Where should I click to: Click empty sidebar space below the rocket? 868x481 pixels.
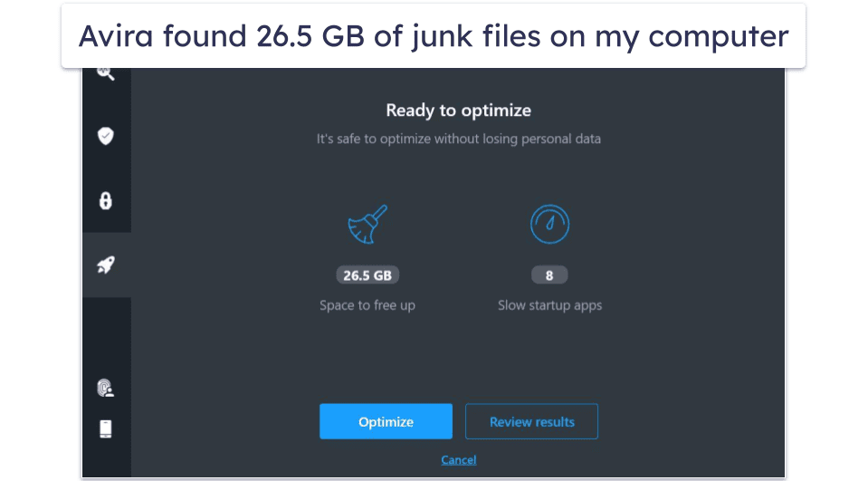coord(106,335)
